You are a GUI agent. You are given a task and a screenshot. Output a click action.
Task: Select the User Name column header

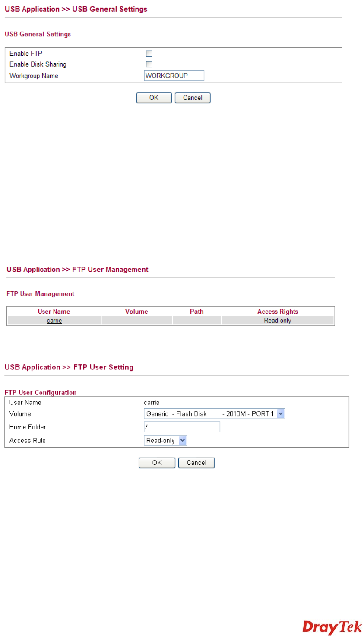[x=54, y=312]
